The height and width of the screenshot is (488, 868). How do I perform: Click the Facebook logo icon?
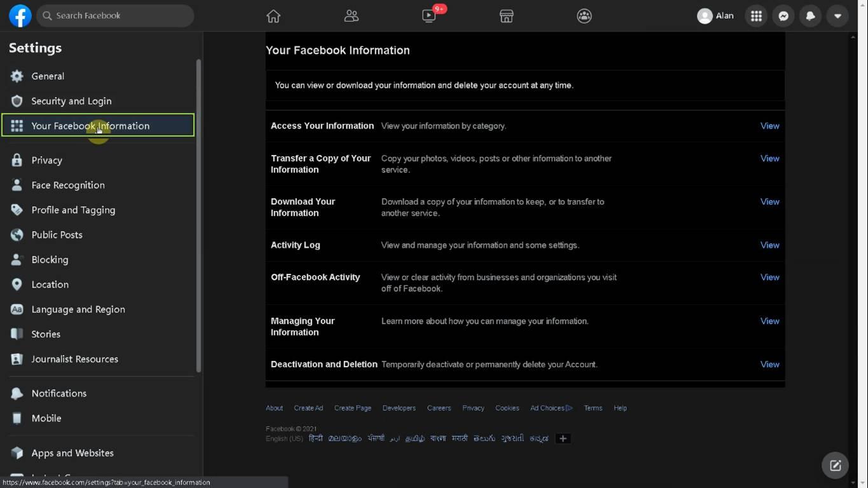coord(20,16)
